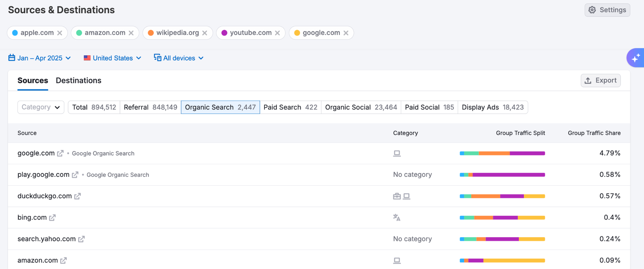The width and height of the screenshot is (644, 269).
Task: Open search.yahoo.com external link icon
Action: 81,239
